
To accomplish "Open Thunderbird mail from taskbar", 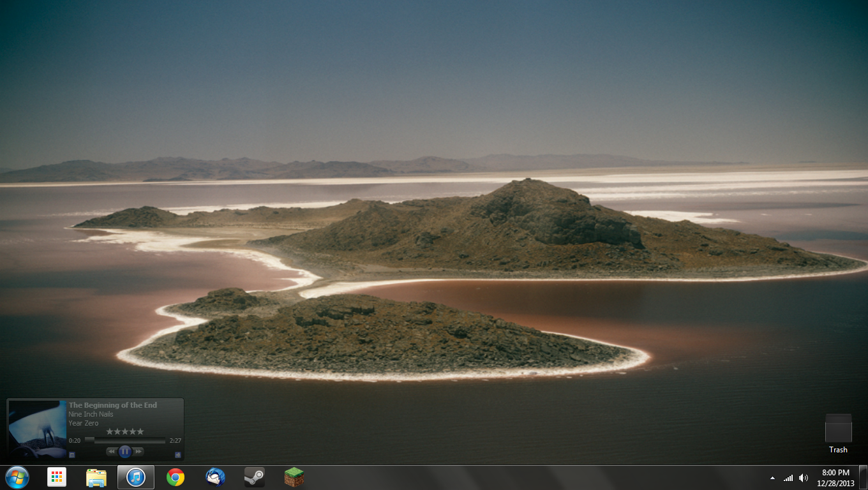I will (215, 477).
